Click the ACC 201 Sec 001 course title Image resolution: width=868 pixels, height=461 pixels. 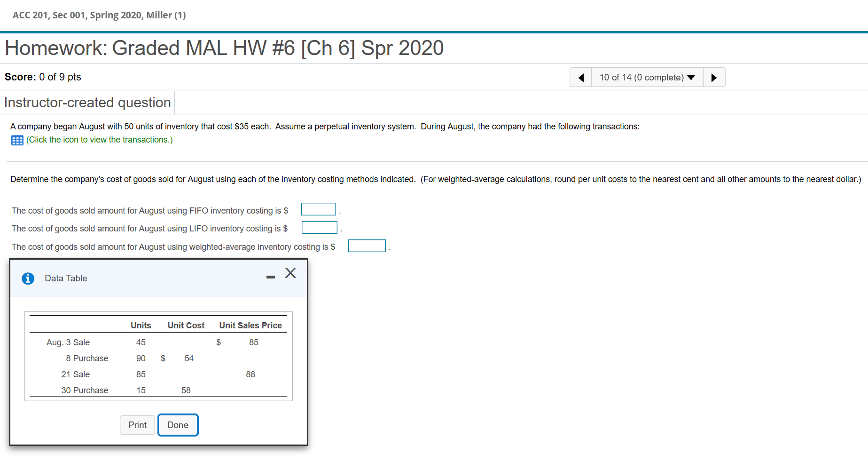(x=99, y=15)
